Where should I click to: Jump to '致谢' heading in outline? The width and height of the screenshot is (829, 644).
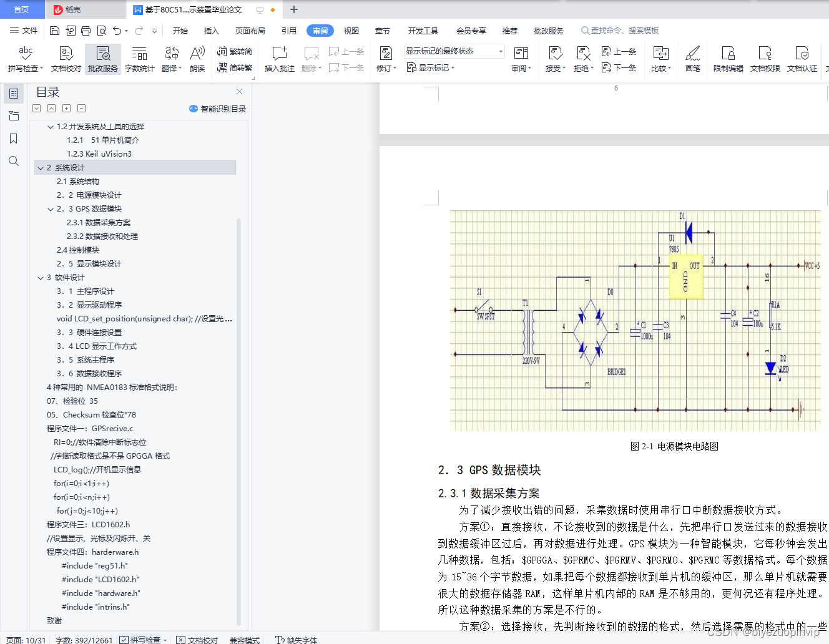pos(54,621)
